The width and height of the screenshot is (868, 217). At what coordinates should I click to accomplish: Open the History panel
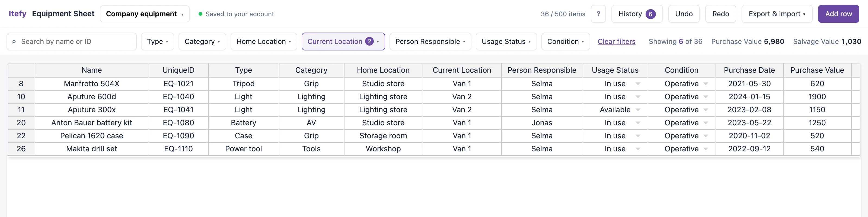637,14
